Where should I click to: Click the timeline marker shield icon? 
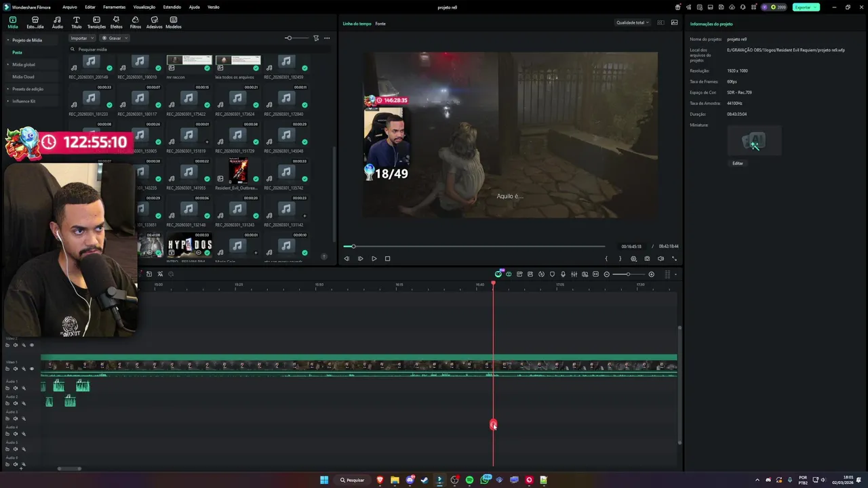coord(552,274)
